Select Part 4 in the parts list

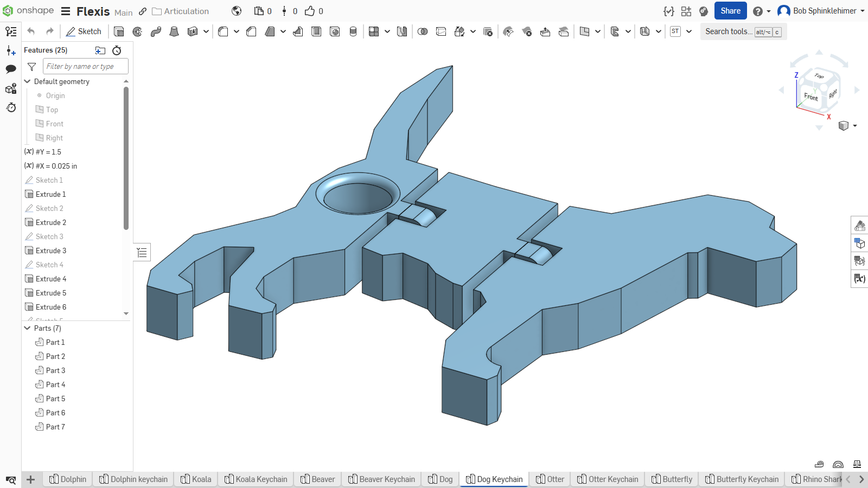55,384
